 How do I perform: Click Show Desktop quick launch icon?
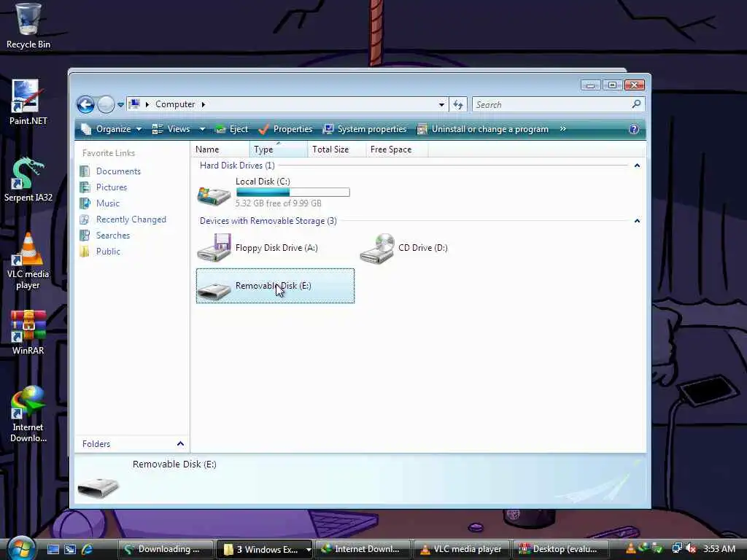click(53, 549)
